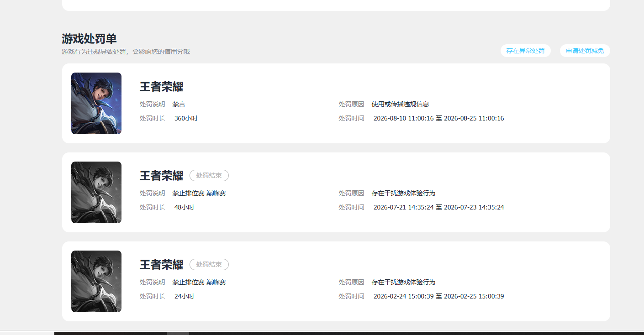Select the grey hero thumbnail of 24小时 penalty

tap(96, 281)
